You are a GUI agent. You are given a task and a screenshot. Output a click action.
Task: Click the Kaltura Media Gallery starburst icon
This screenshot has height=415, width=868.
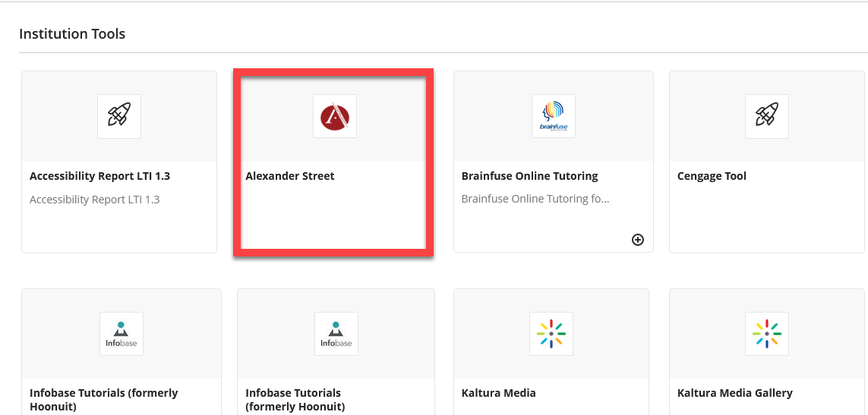767,334
